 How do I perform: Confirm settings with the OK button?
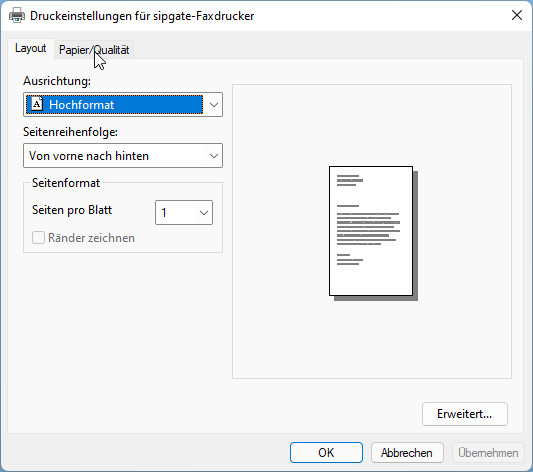point(326,453)
